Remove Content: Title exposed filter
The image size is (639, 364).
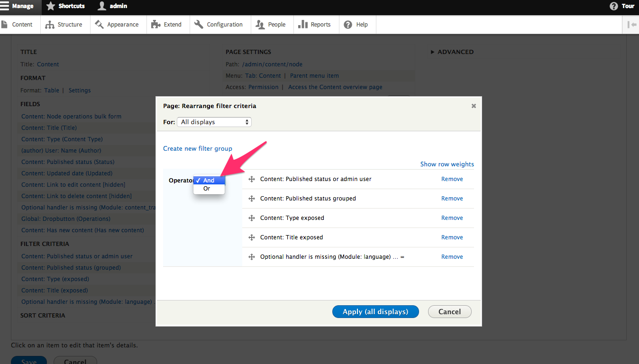coord(452,237)
